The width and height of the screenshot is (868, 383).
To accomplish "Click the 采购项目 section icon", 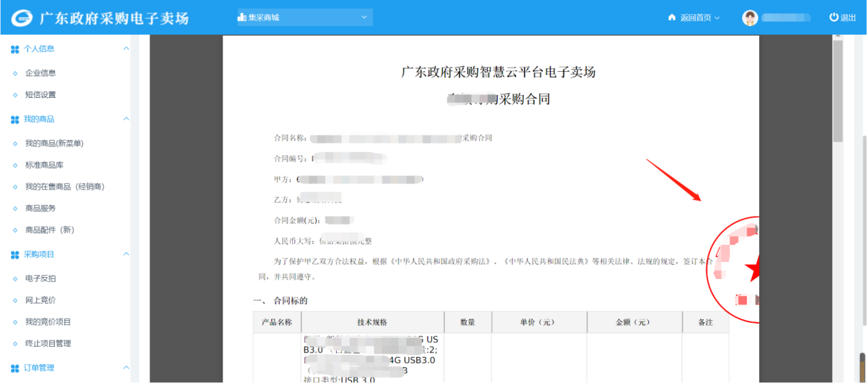I will pos(15,255).
